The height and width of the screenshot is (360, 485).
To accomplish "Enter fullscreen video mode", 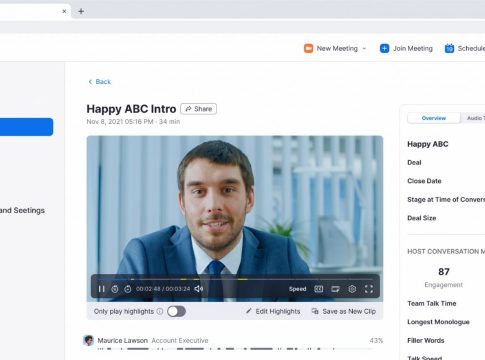I will 369,289.
